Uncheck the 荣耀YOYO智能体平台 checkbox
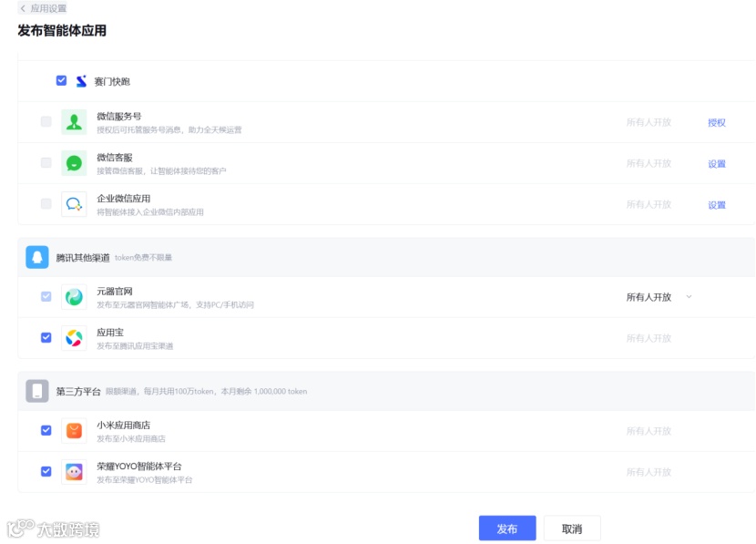 click(x=46, y=471)
